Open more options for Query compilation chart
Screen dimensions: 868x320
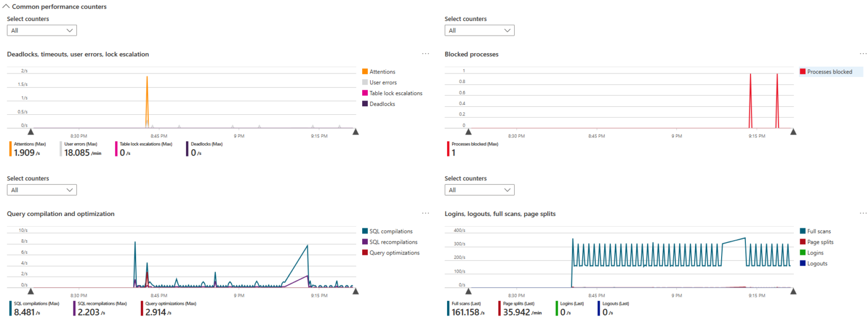click(x=425, y=213)
